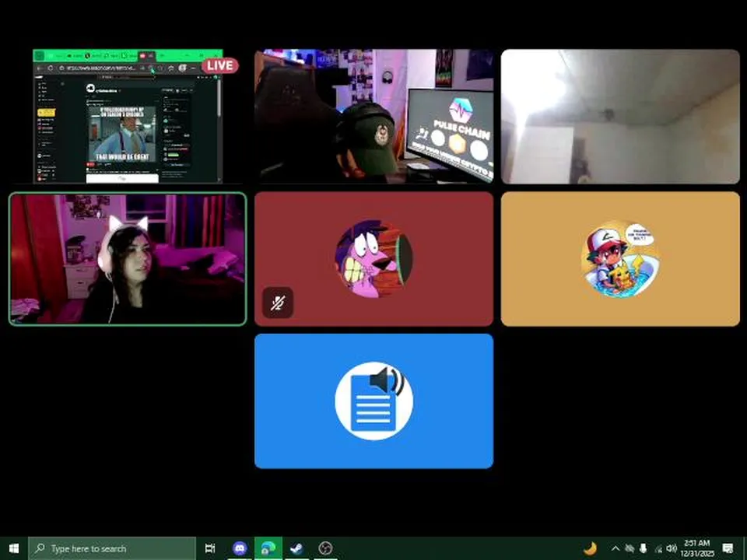Open the Pulse Chain monitor webcam tile

point(374,116)
